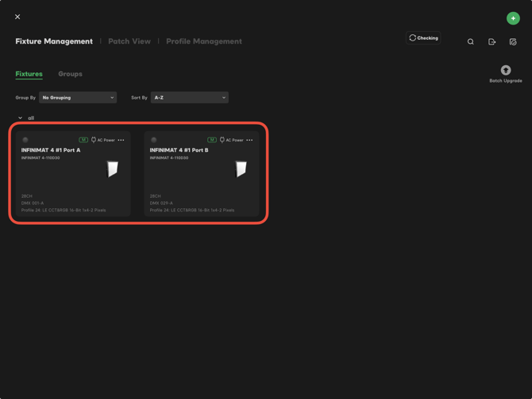Viewport: 532px width, 399px height.
Task: Click 'DMX 001-A' address text
Action: [33, 203]
